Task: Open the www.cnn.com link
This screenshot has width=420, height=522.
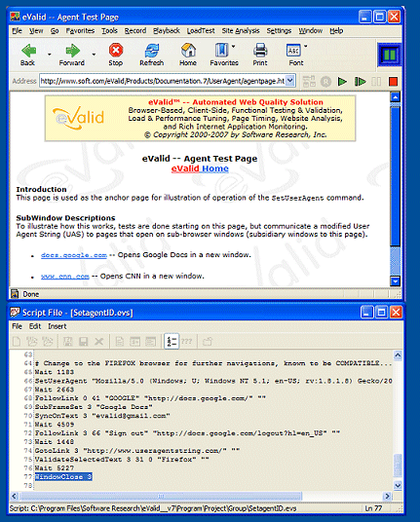Action: click(x=65, y=277)
